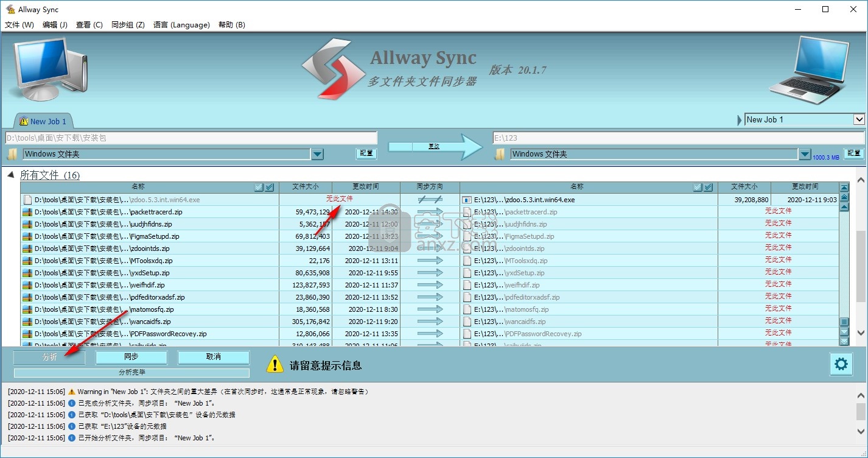The width and height of the screenshot is (868, 458).
Task: Click the yellow warning triangle beside 请留意提示信息
Action: tap(275, 365)
